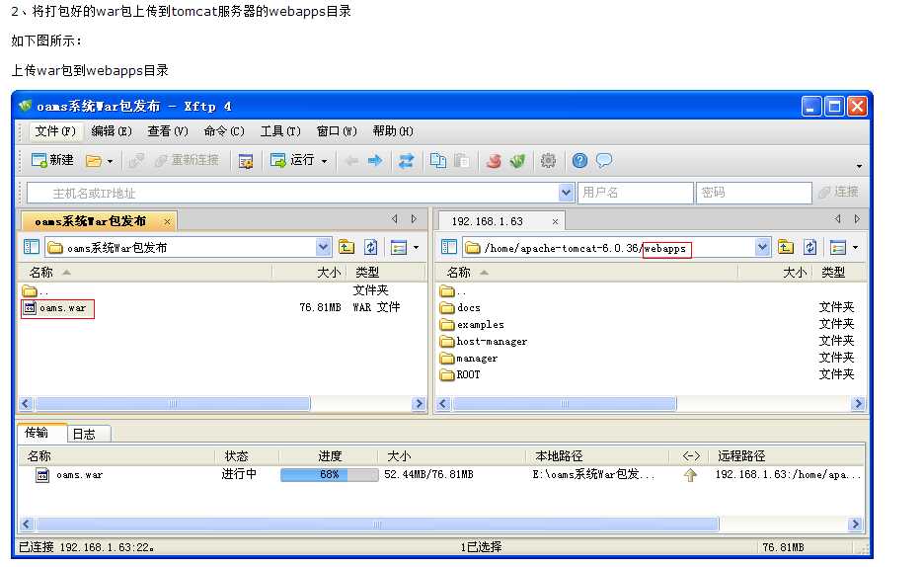
Task: Open the 文件(F) menu
Action: click(x=55, y=130)
